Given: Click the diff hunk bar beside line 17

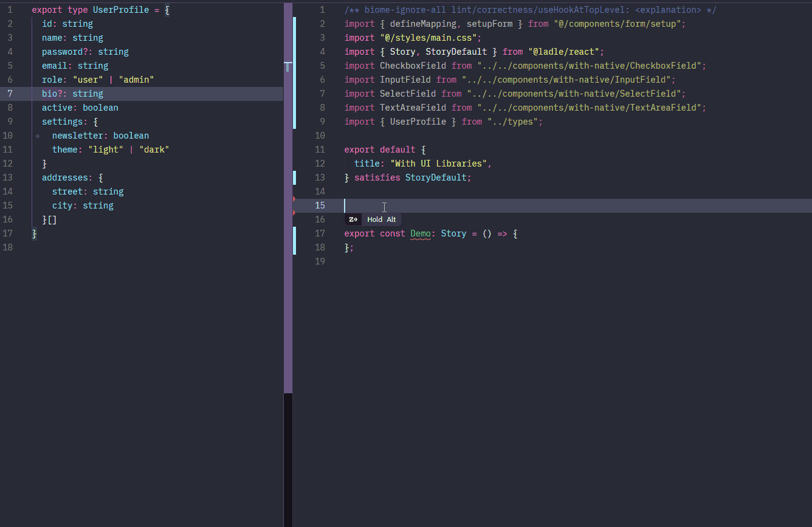Looking at the screenshot, I should click(x=295, y=240).
